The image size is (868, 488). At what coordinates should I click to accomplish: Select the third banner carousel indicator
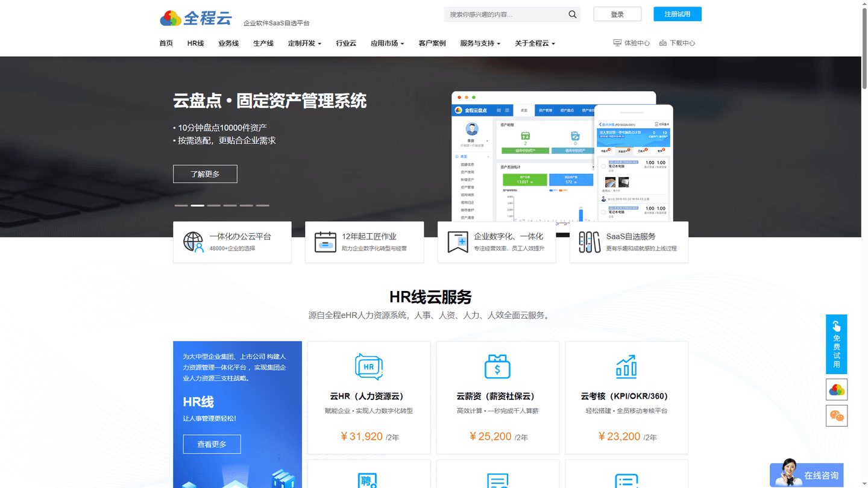click(214, 205)
